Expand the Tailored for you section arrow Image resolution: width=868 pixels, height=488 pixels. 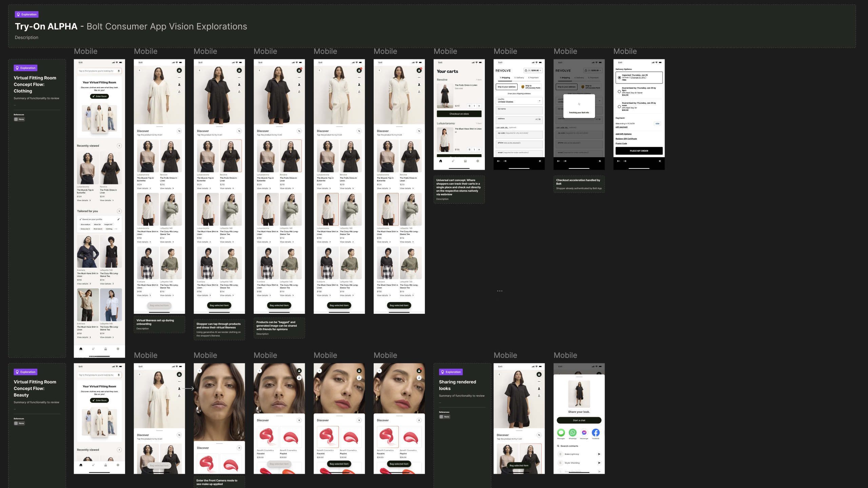(x=119, y=211)
